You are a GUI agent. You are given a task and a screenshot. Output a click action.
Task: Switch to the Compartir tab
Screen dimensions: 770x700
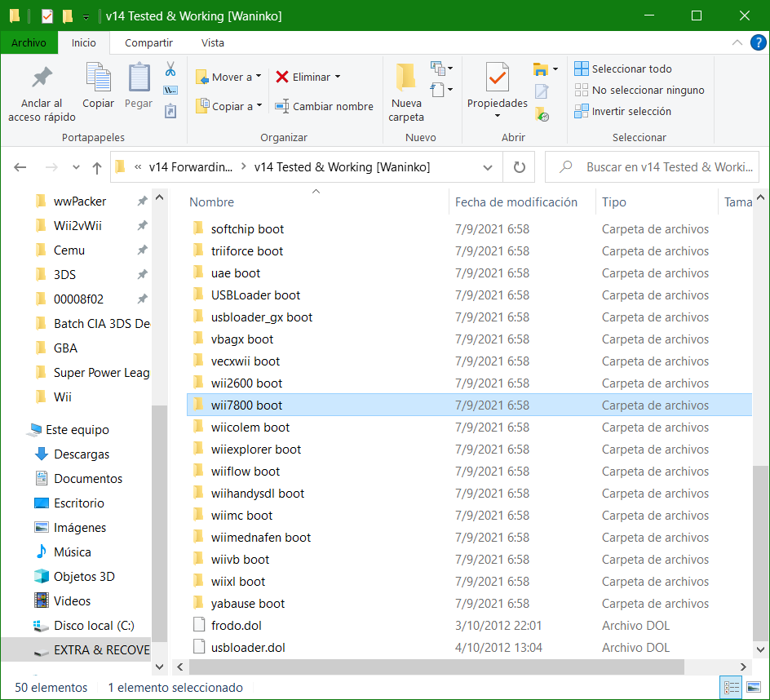pos(148,42)
